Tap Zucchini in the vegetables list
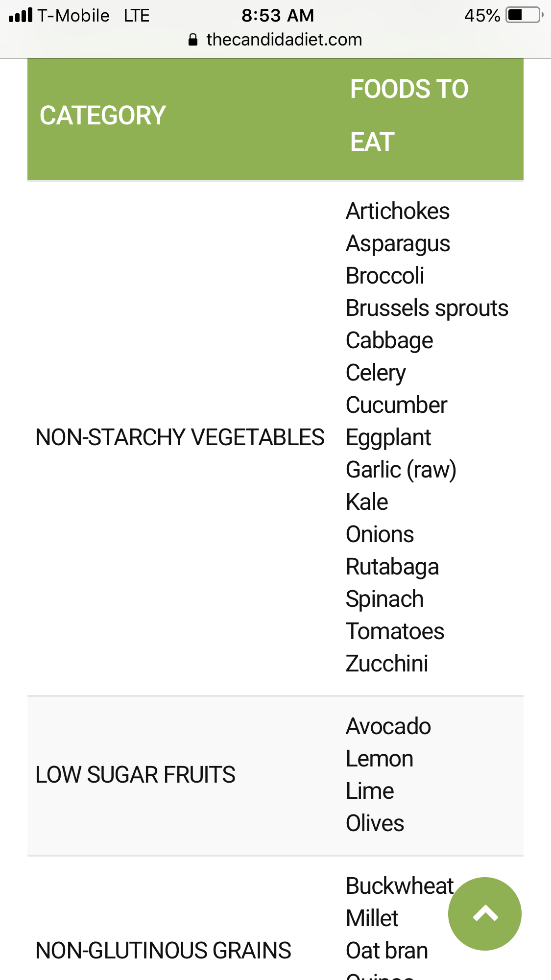 pyautogui.click(x=387, y=664)
